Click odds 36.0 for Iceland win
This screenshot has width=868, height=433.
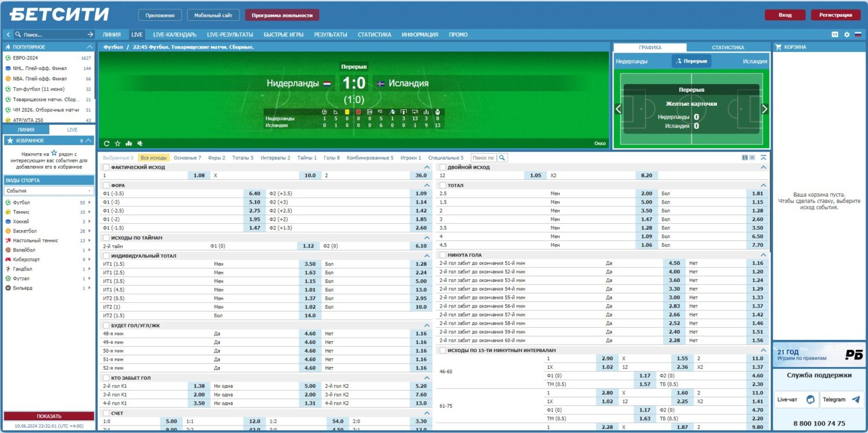click(x=421, y=175)
